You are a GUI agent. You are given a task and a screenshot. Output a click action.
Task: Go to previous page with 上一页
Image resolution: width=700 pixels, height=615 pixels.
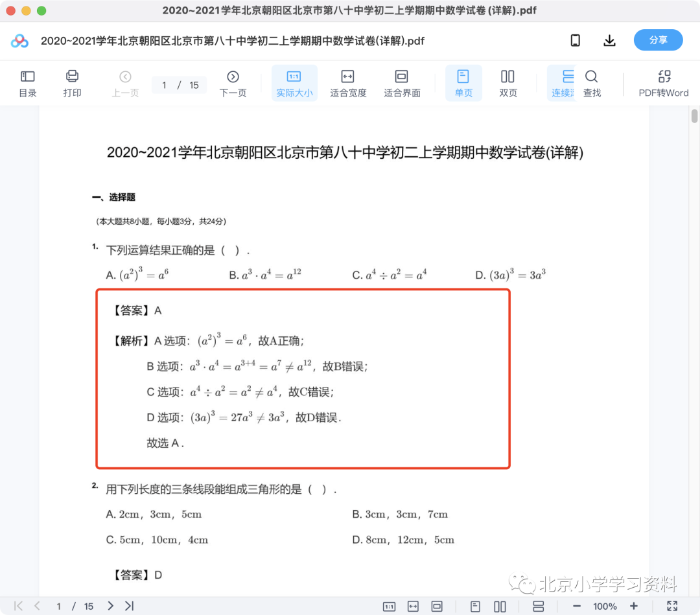coord(125,84)
